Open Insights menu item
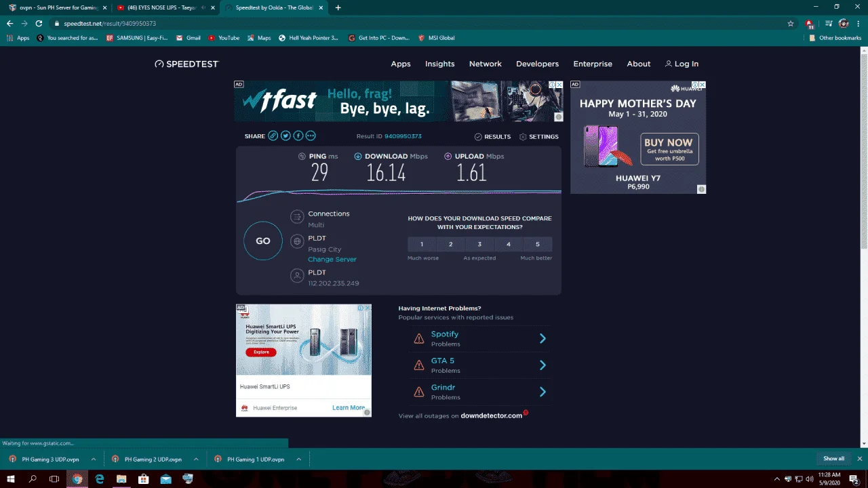This screenshot has height=488, width=868. [x=440, y=64]
